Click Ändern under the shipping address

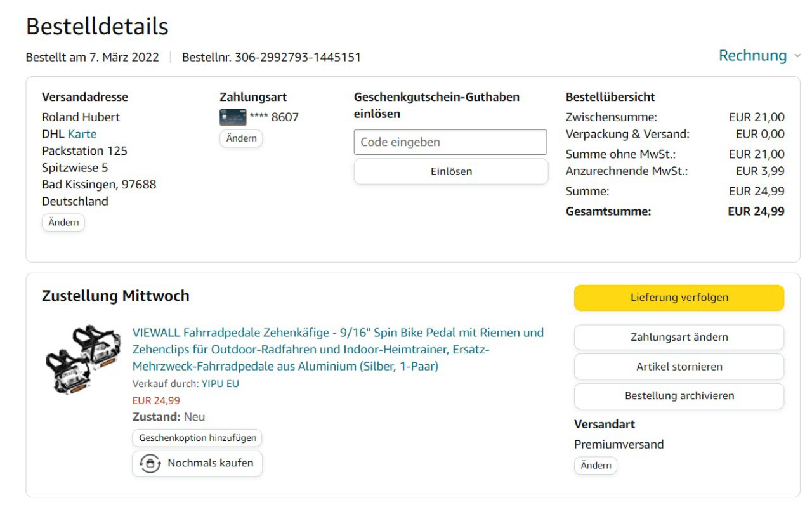coord(63,223)
